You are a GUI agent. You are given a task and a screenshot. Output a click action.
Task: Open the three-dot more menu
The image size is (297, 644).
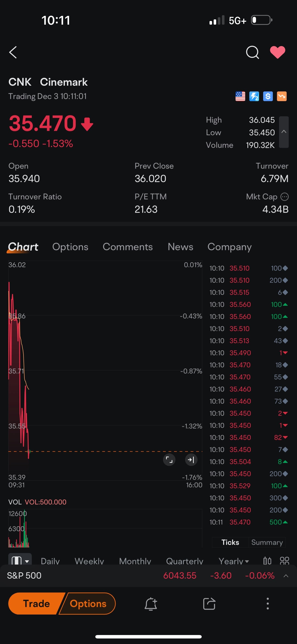point(268,604)
